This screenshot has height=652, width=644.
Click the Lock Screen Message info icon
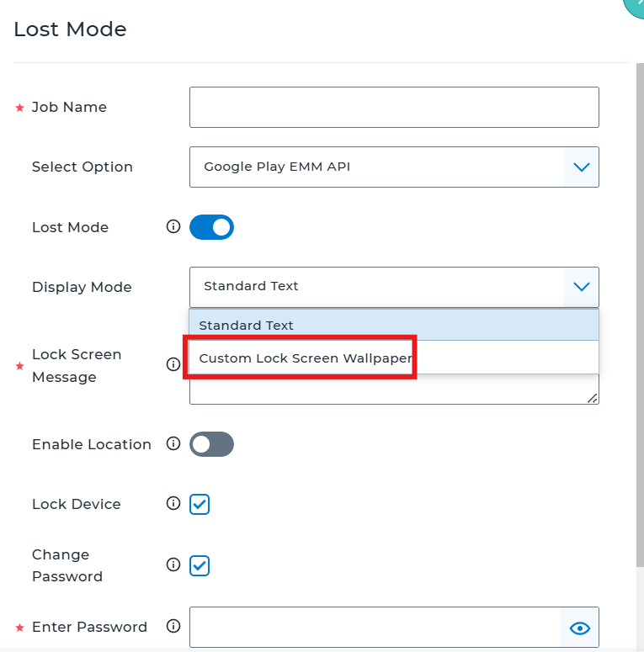(x=173, y=364)
